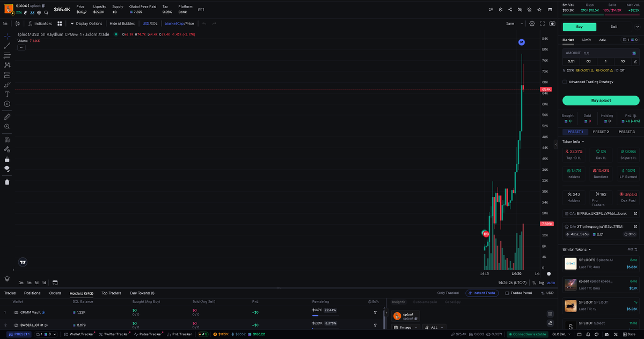The height and width of the screenshot is (339, 644).
Task: Open chart layout grid templates
Action: 60,24
